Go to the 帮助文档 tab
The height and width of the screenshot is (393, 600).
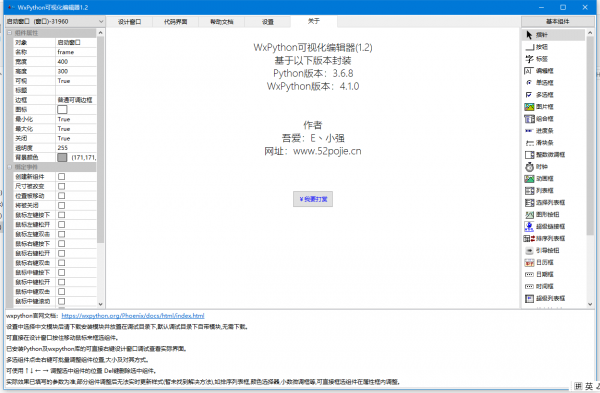pyautogui.click(x=222, y=22)
